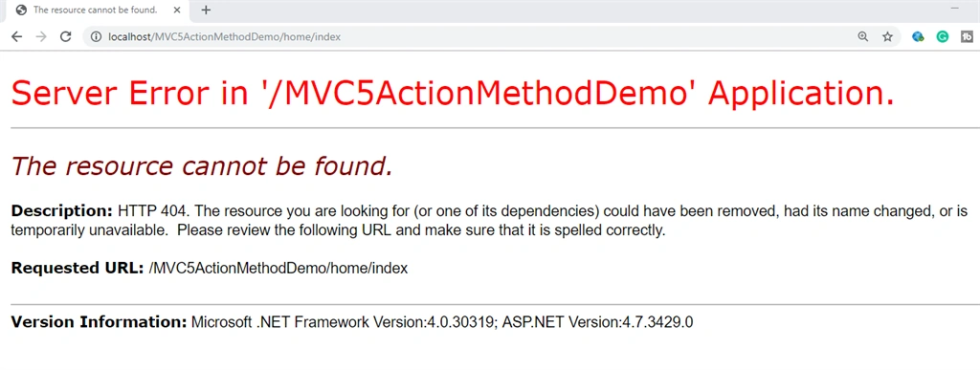This screenshot has height=370, width=980.
Task: Click the red Server Error heading
Action: (x=453, y=94)
